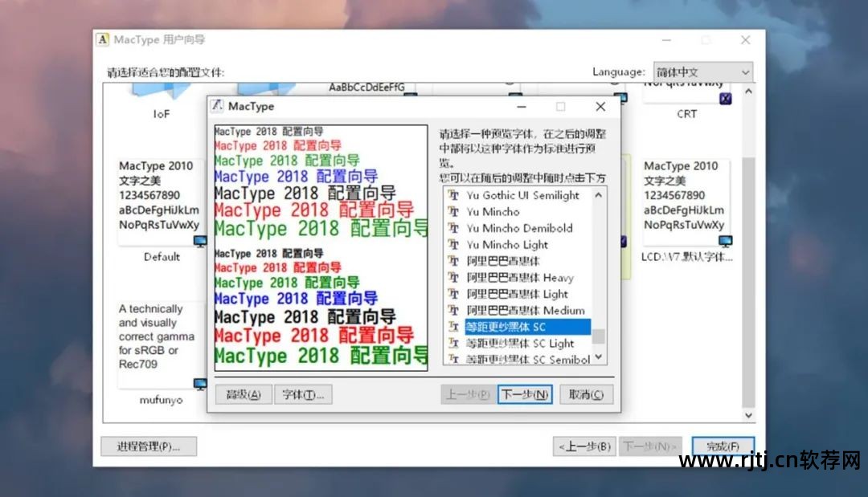This screenshot has width=868, height=497.
Task: Open the 字体(T) dialog
Action: pos(303,393)
